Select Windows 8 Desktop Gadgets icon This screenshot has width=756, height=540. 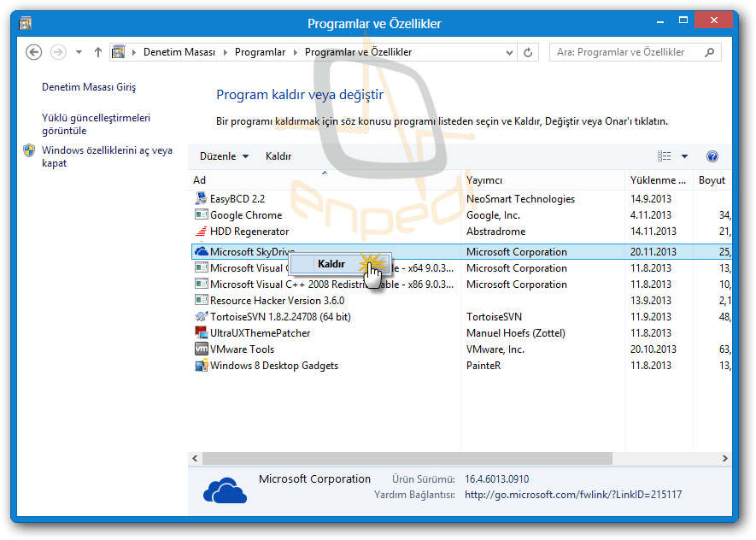pos(201,366)
